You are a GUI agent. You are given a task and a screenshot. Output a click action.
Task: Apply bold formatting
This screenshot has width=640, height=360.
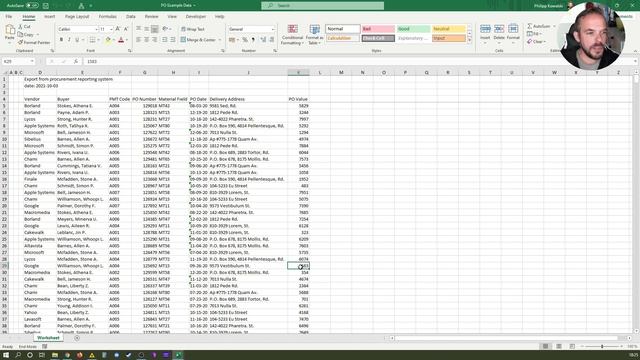point(61,40)
